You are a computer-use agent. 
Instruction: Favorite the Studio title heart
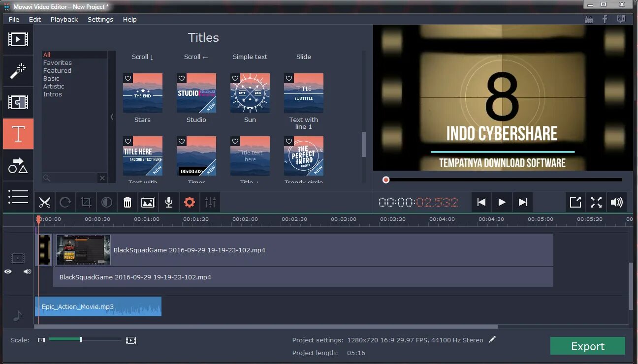coord(182,78)
